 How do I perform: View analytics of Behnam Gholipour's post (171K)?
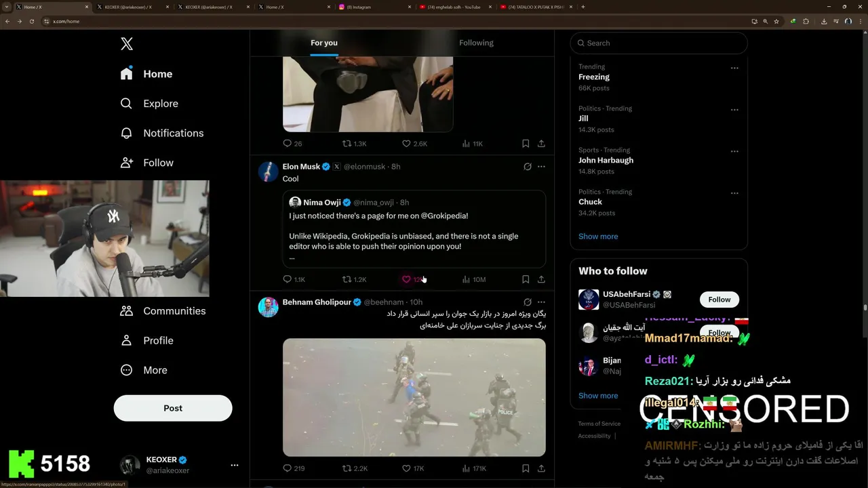pyautogui.click(x=474, y=468)
